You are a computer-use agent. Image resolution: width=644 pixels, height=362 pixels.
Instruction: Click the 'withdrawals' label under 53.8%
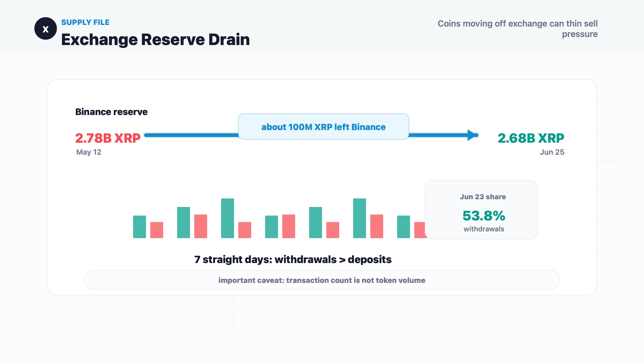(x=484, y=229)
